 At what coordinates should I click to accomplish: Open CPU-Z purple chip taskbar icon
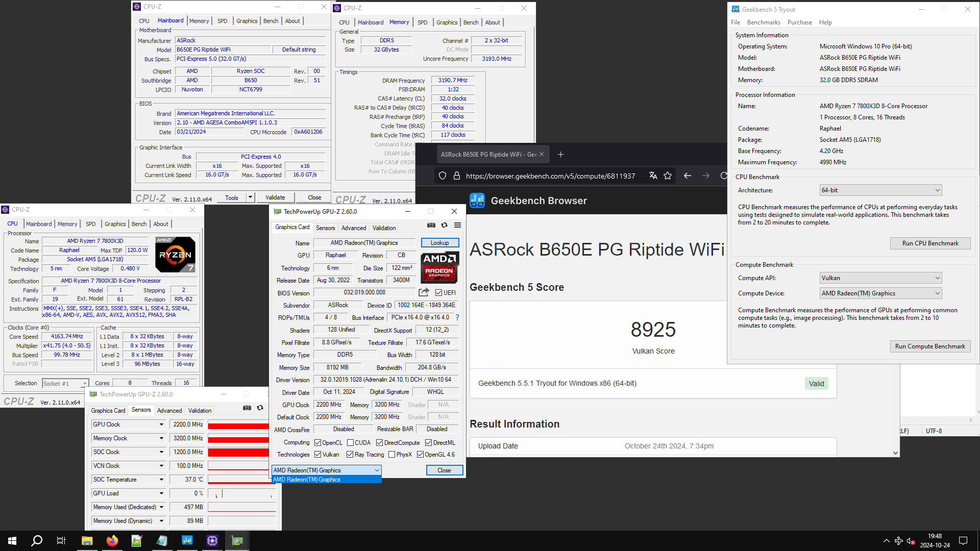coord(212,541)
